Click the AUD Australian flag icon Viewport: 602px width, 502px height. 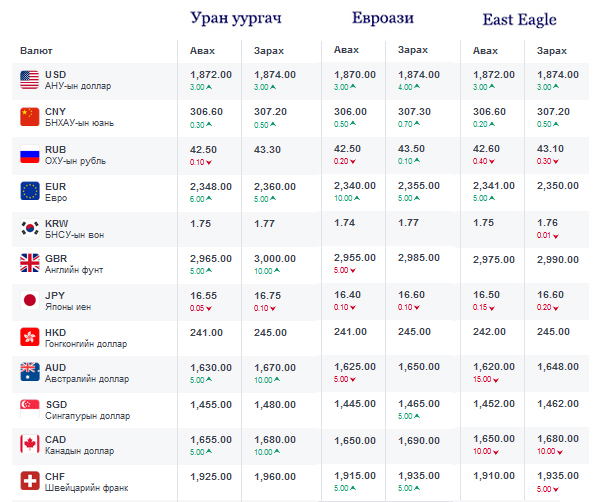29,374
